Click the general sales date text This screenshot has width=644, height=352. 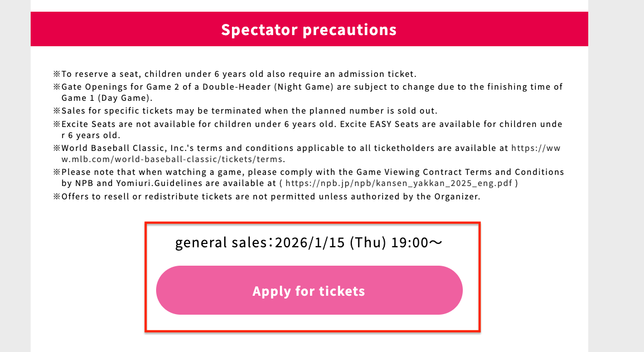[309, 242]
